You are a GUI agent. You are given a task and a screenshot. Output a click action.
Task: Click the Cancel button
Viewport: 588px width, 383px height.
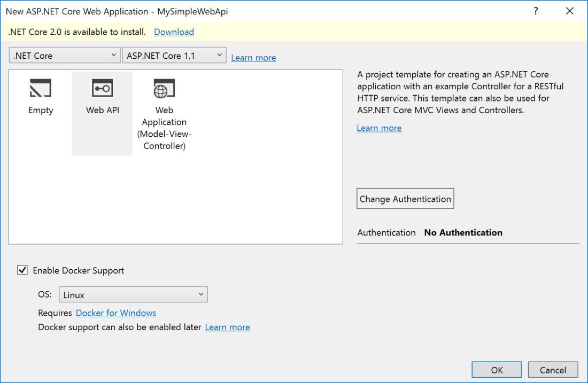pyautogui.click(x=553, y=370)
